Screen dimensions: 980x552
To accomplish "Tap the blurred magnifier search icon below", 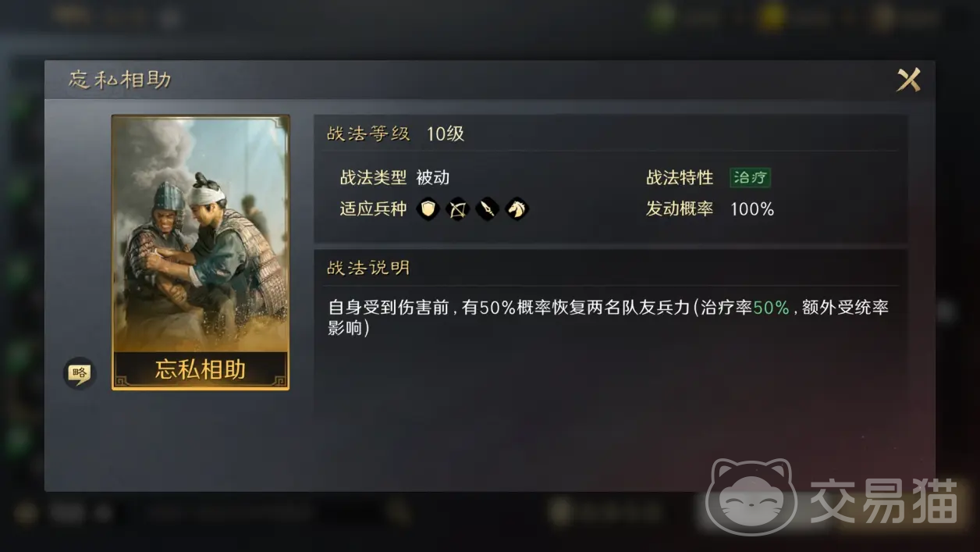I will 399,512.
